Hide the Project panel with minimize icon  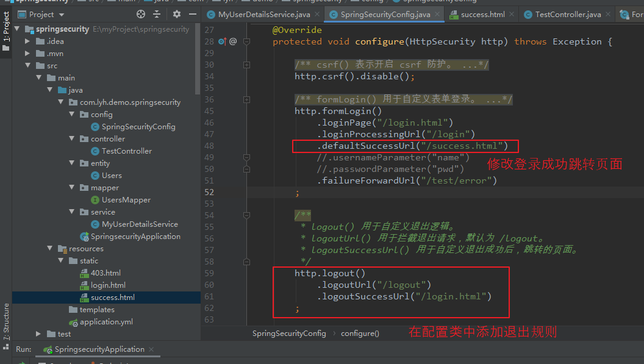click(192, 15)
